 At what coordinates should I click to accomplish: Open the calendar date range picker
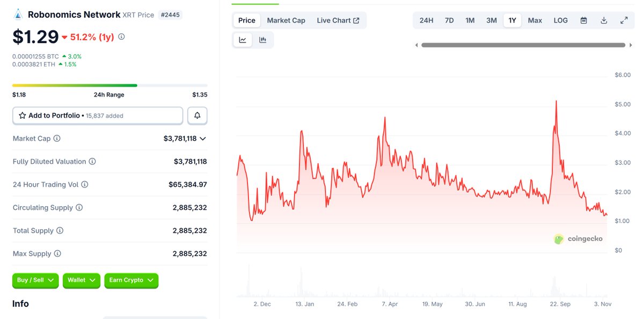583,20
